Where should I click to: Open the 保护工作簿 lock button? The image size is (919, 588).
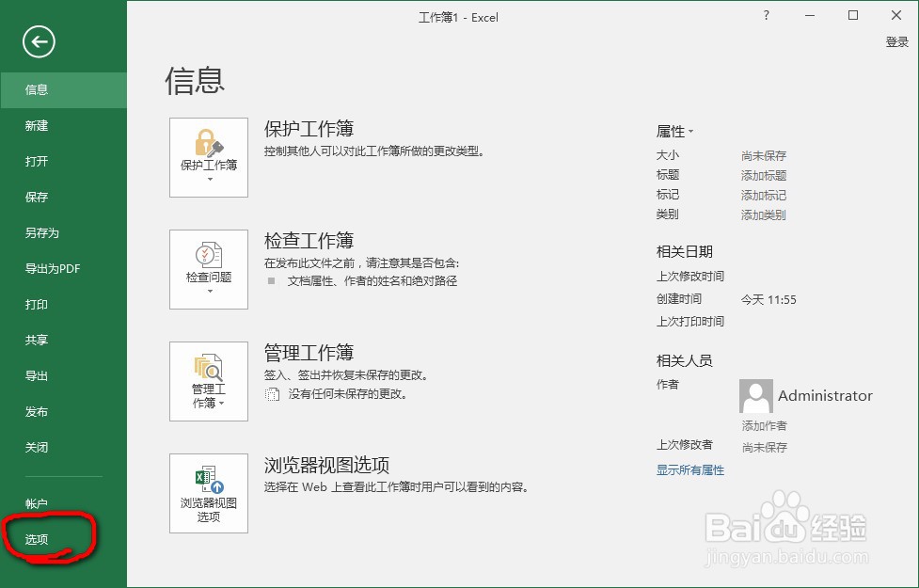209,157
